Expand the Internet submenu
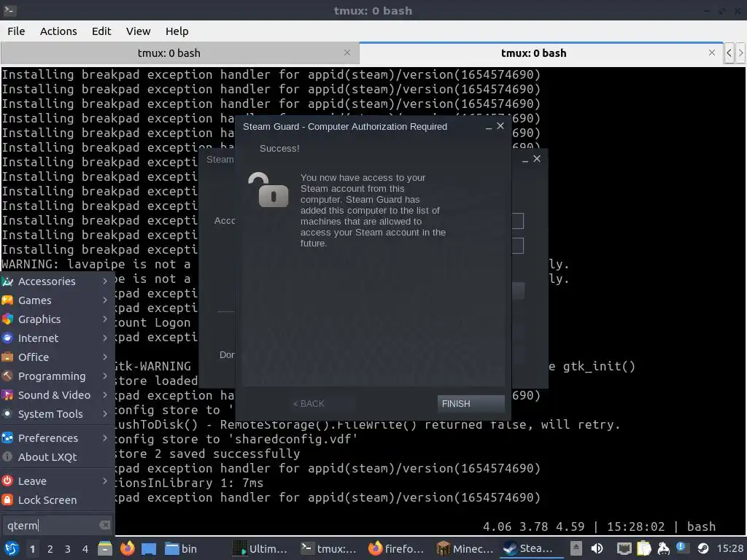Image resolution: width=747 pixels, height=560 pixels. click(x=57, y=338)
